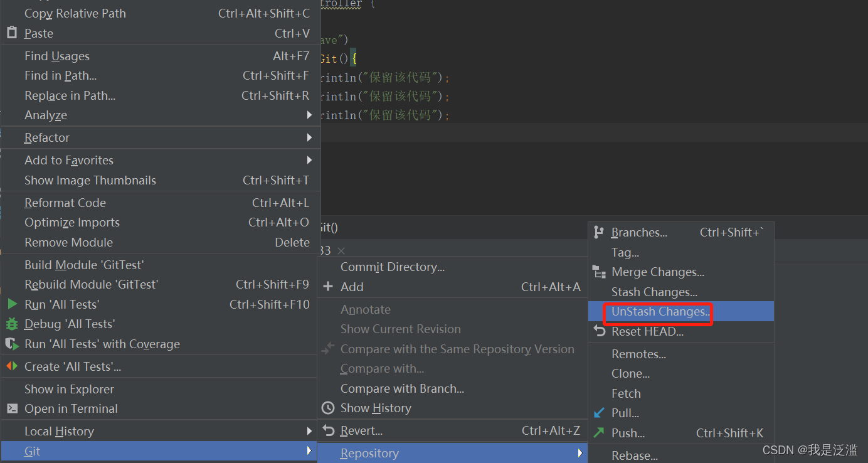The image size is (868, 463).
Task: Open Find in Path
Action: click(x=161, y=75)
